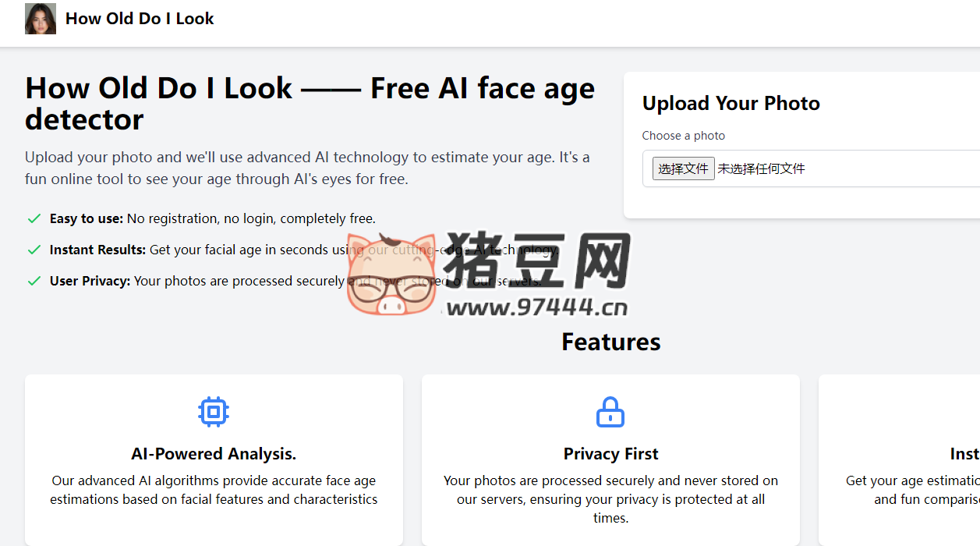
Task: Click the 选择文件 file upload button
Action: tap(683, 168)
